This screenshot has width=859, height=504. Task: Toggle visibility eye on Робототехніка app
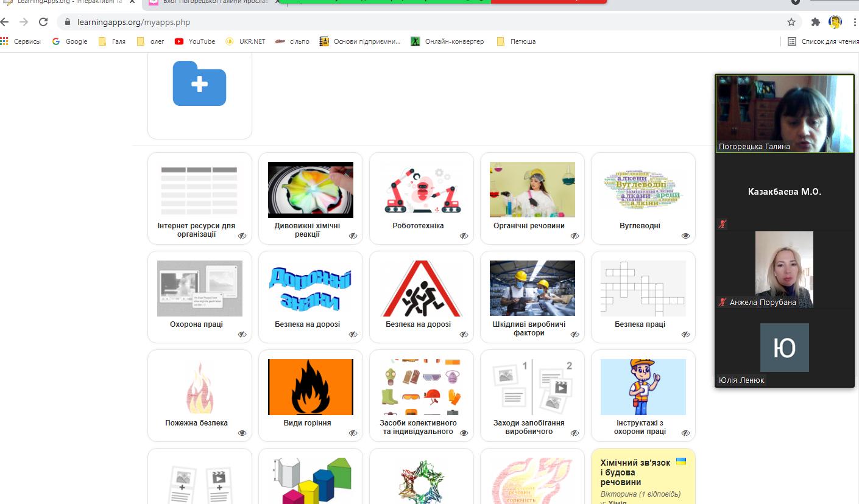(464, 236)
